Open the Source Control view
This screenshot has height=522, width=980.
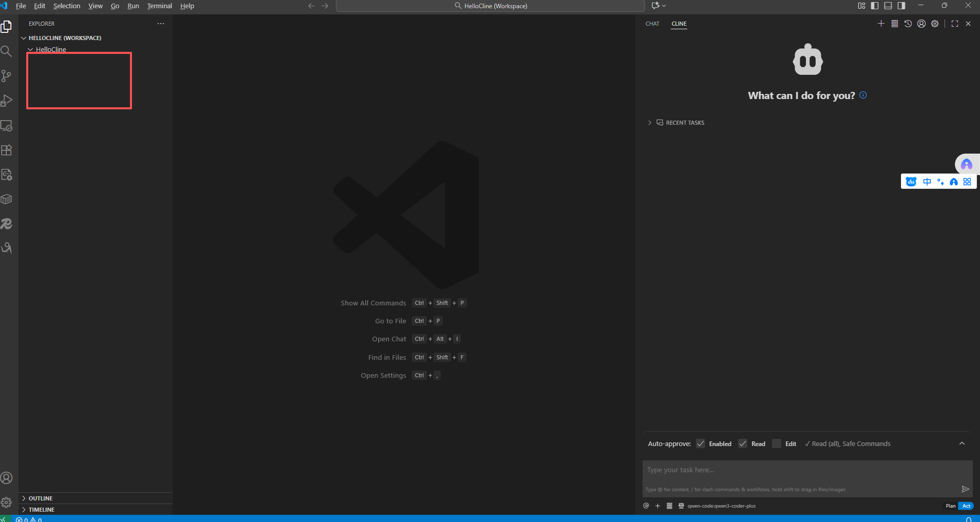click(7, 76)
